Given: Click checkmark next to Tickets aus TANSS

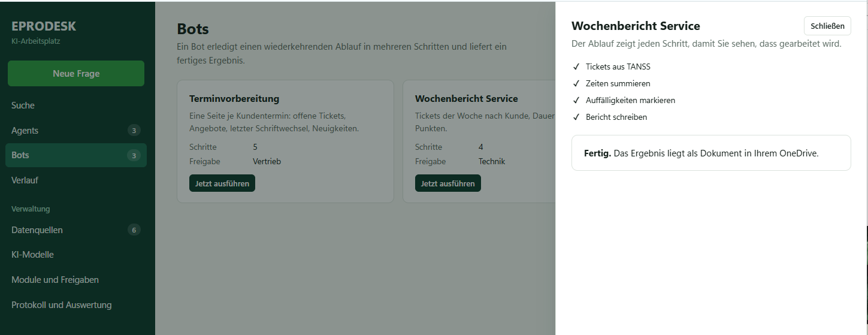Looking at the screenshot, I should tap(576, 67).
